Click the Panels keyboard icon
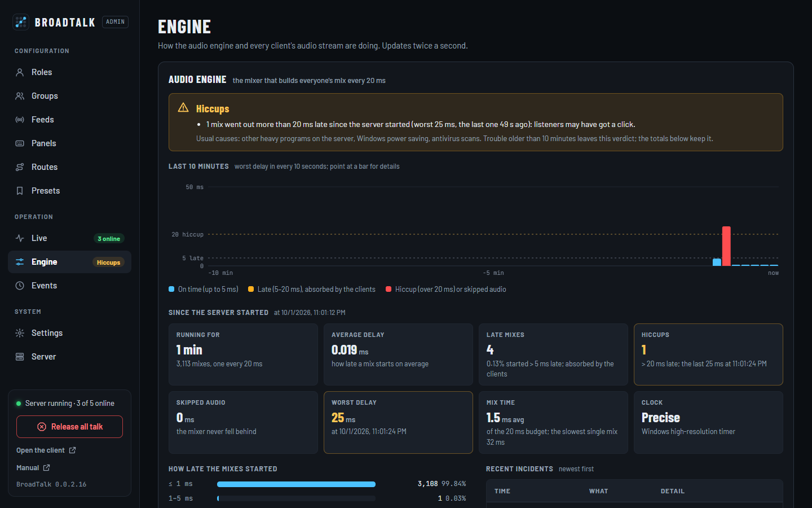The height and width of the screenshot is (508, 812). (x=20, y=143)
